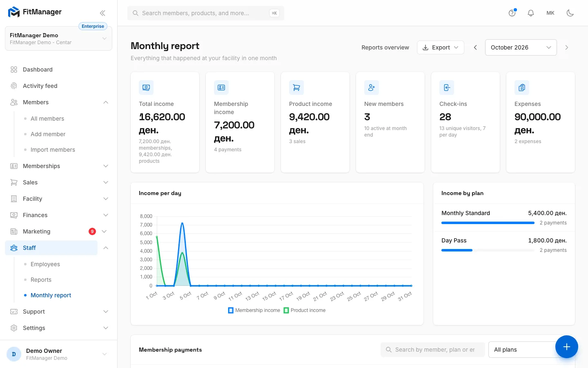The image size is (588, 368).
Task: Click the Dashboard grid icon
Action: click(14, 70)
